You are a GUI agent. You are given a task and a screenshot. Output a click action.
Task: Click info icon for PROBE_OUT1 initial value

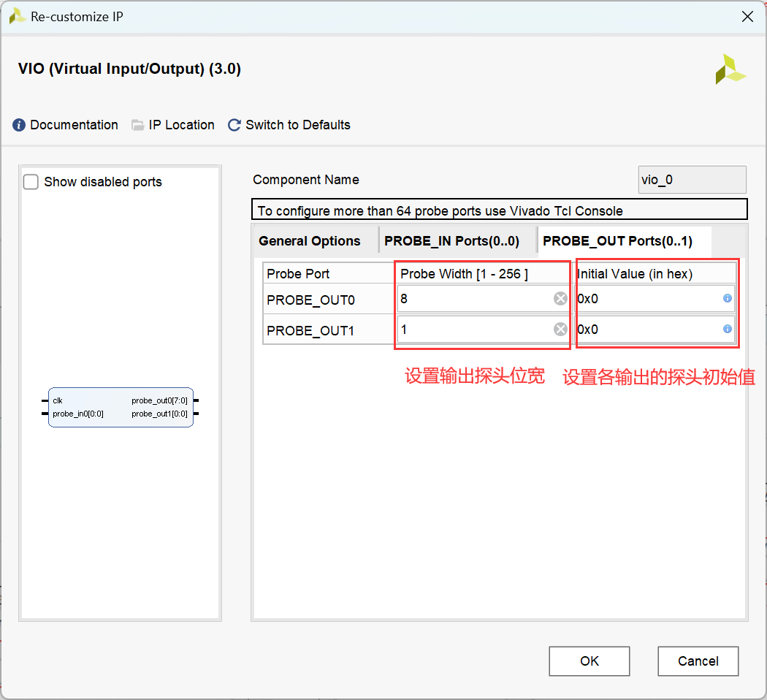coord(728,329)
